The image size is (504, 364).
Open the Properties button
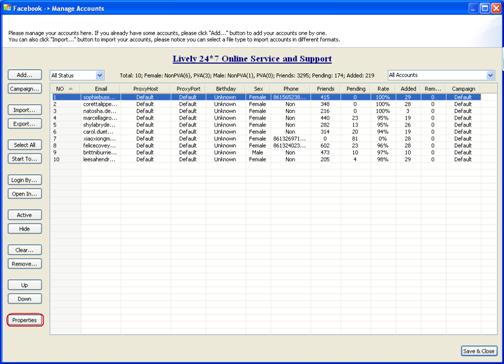[x=25, y=320]
